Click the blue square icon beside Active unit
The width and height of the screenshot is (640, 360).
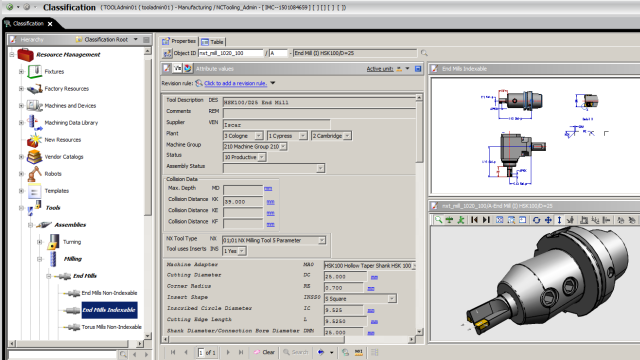click(418, 69)
